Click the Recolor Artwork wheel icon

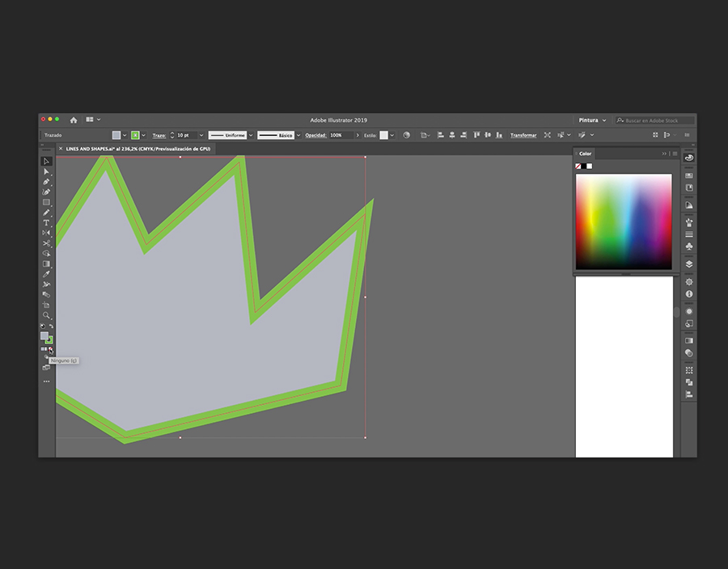pyautogui.click(x=407, y=135)
